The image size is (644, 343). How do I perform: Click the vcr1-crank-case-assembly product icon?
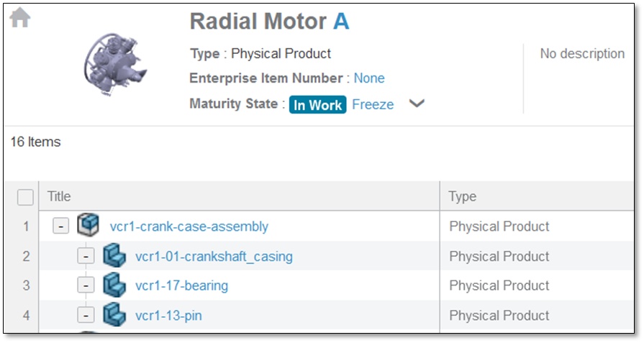(87, 226)
